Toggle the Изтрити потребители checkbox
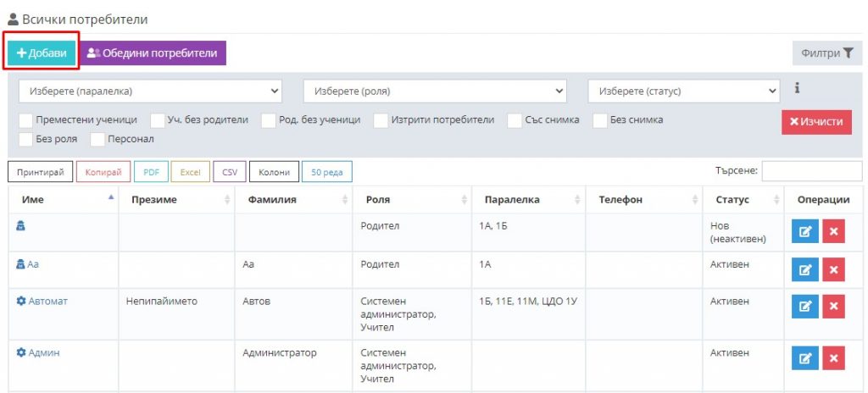 [381, 120]
